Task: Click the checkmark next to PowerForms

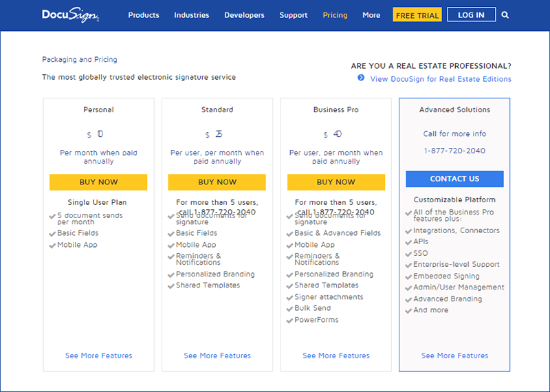Action: (289, 320)
